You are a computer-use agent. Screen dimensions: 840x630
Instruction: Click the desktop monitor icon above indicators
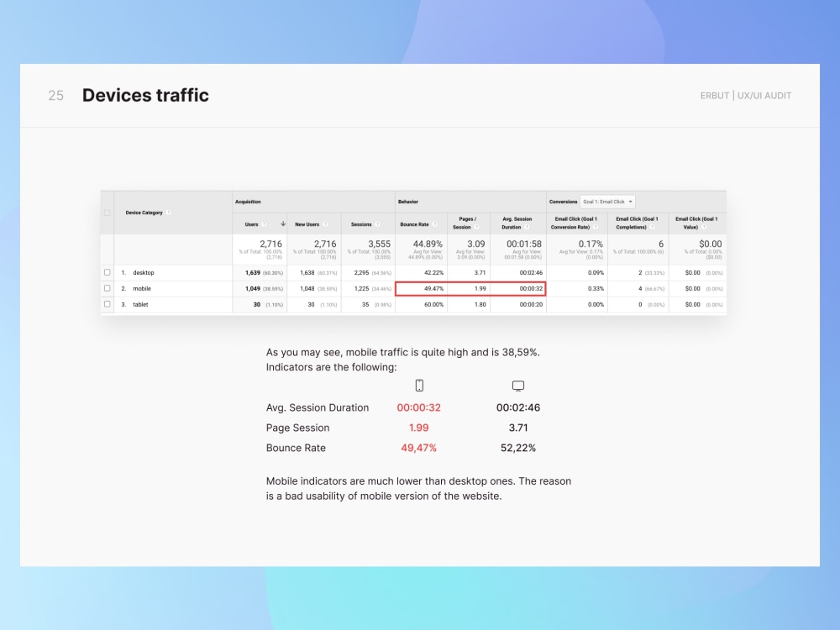click(x=518, y=386)
